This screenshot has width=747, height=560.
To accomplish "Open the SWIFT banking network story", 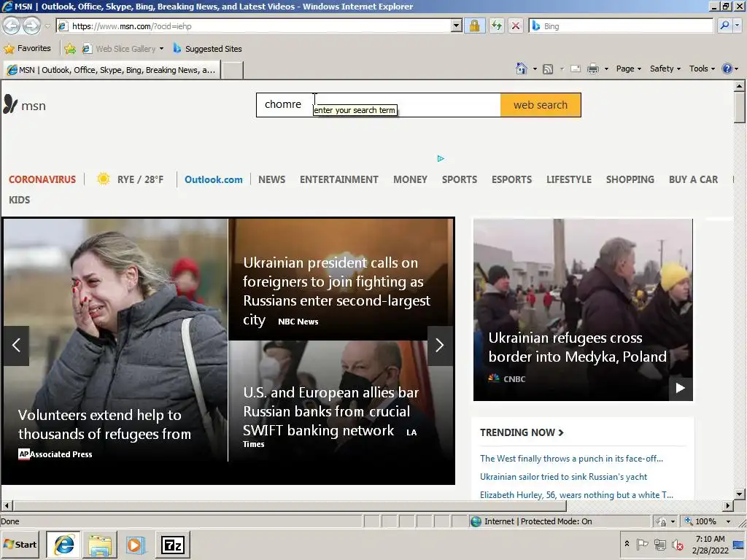I will (x=330, y=411).
